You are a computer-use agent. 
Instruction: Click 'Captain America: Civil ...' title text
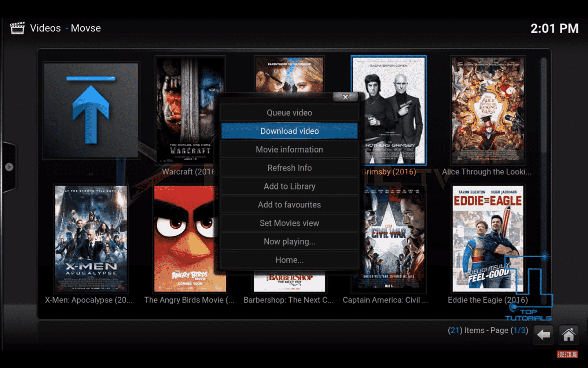385,300
